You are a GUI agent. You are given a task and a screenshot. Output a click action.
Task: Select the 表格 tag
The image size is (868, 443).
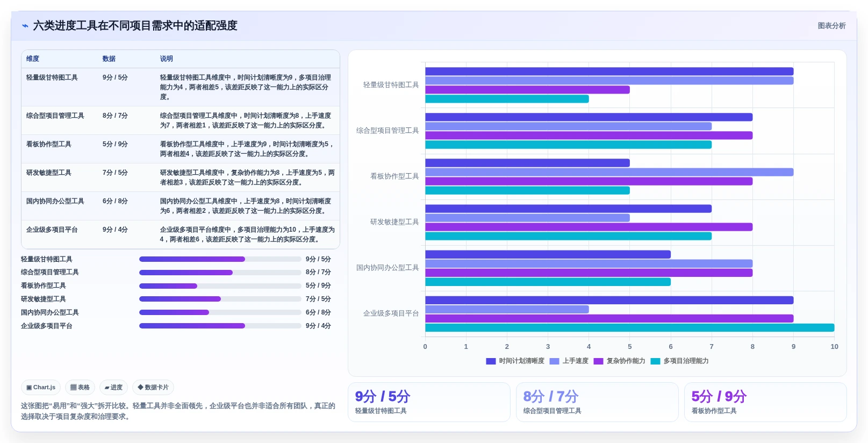coord(80,387)
